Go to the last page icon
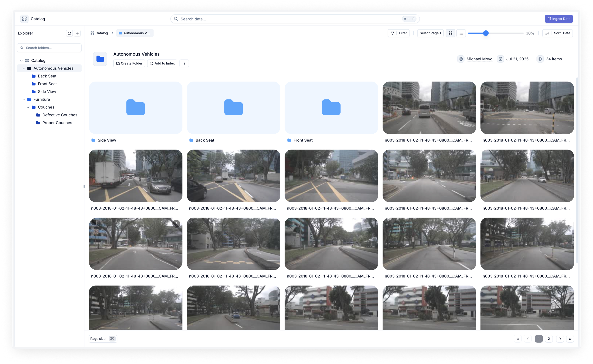Screen dimensions: 593x364 tap(570, 339)
